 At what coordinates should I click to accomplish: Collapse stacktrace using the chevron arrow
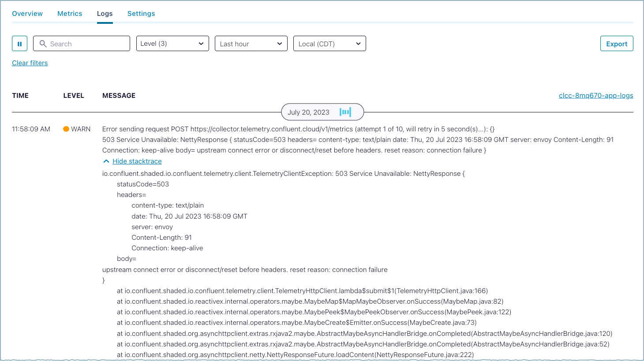pyautogui.click(x=106, y=161)
